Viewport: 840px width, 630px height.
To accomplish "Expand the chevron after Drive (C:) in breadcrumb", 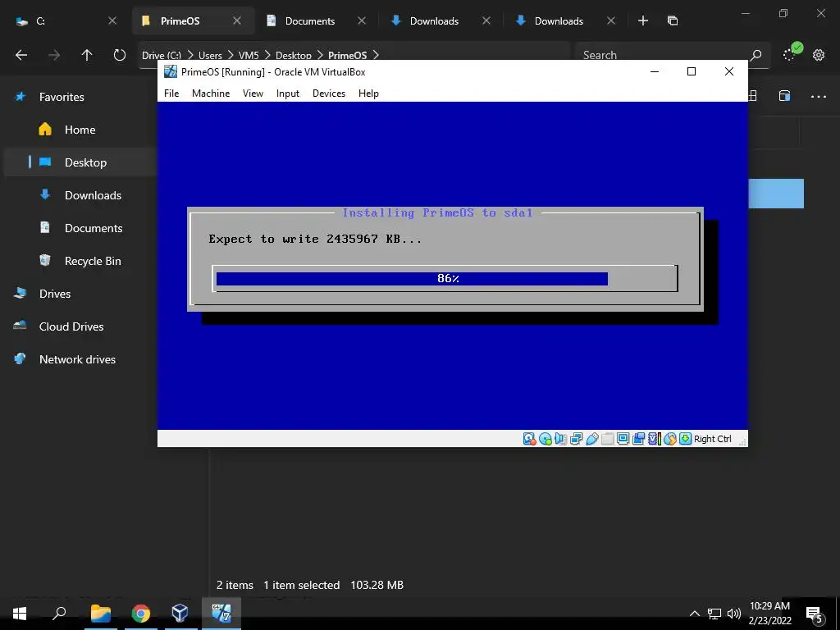I will (x=190, y=55).
